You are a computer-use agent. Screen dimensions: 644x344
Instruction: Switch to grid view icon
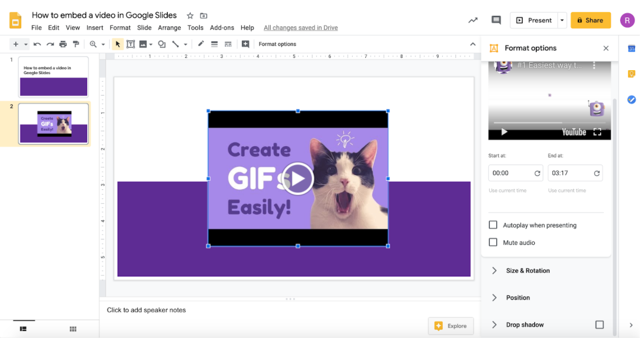pos(73,329)
